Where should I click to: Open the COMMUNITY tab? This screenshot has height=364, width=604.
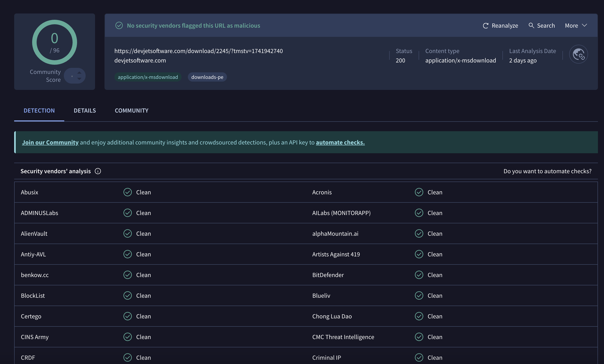[x=132, y=111]
